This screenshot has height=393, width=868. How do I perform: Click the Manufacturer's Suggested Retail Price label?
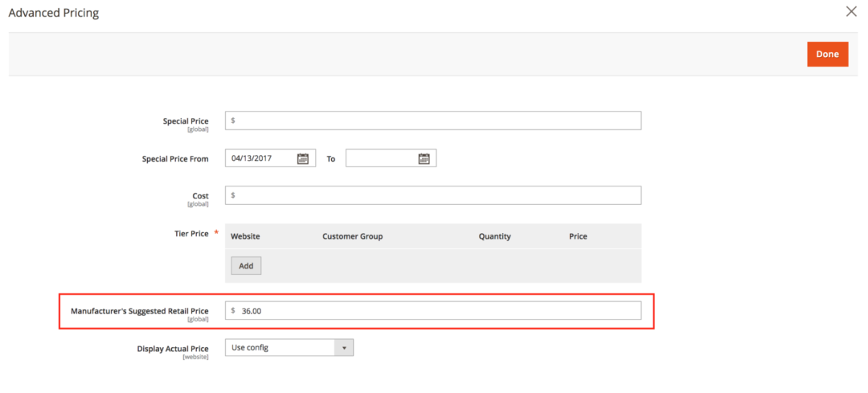[140, 311]
